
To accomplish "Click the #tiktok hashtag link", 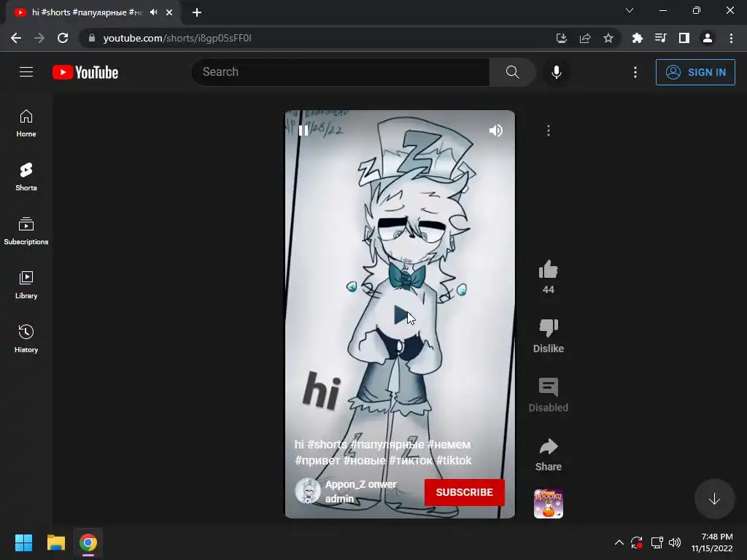I will [454, 461].
